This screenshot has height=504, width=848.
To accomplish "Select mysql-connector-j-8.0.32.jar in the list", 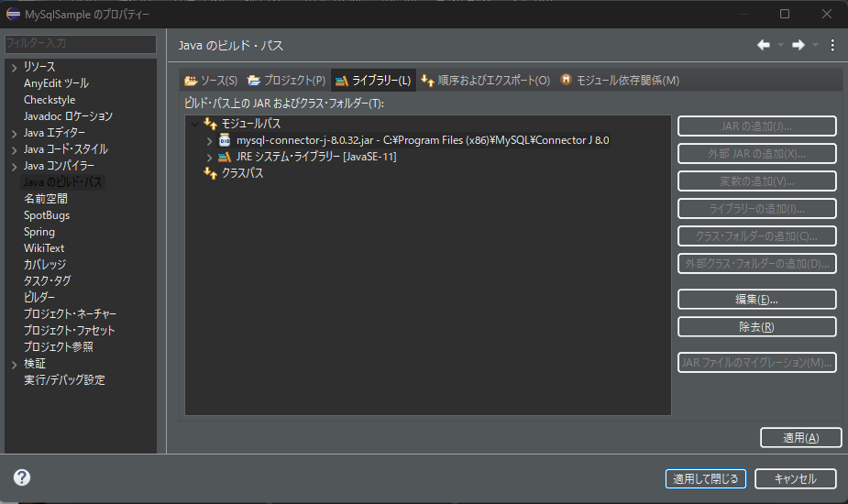I will [423, 140].
